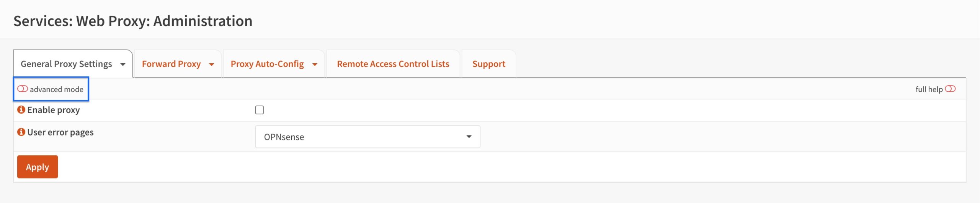Expand the General Proxy Settings caret arrow
This screenshot has width=980, height=203.
tap(123, 64)
